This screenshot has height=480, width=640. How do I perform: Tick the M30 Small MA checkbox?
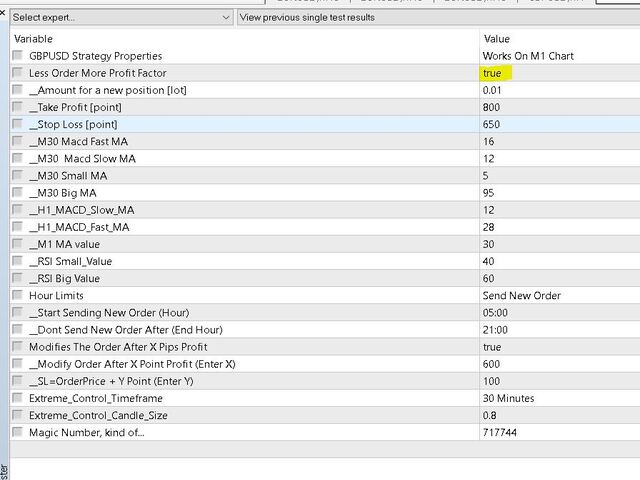pyautogui.click(x=17, y=175)
